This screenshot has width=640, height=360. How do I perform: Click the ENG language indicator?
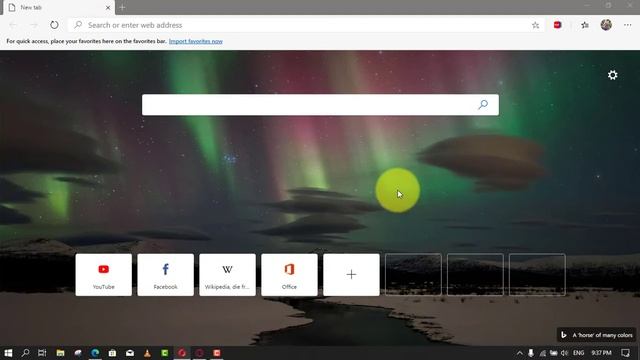tap(578, 353)
